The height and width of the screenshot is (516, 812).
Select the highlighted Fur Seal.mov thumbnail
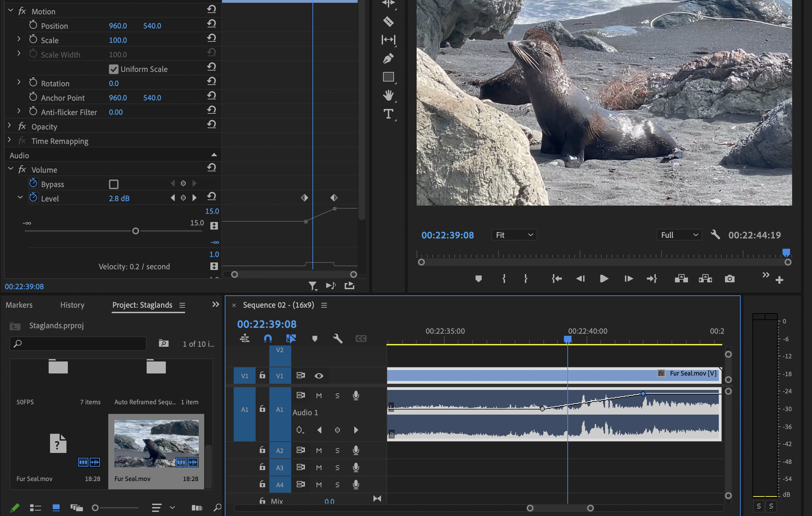pyautogui.click(x=156, y=443)
